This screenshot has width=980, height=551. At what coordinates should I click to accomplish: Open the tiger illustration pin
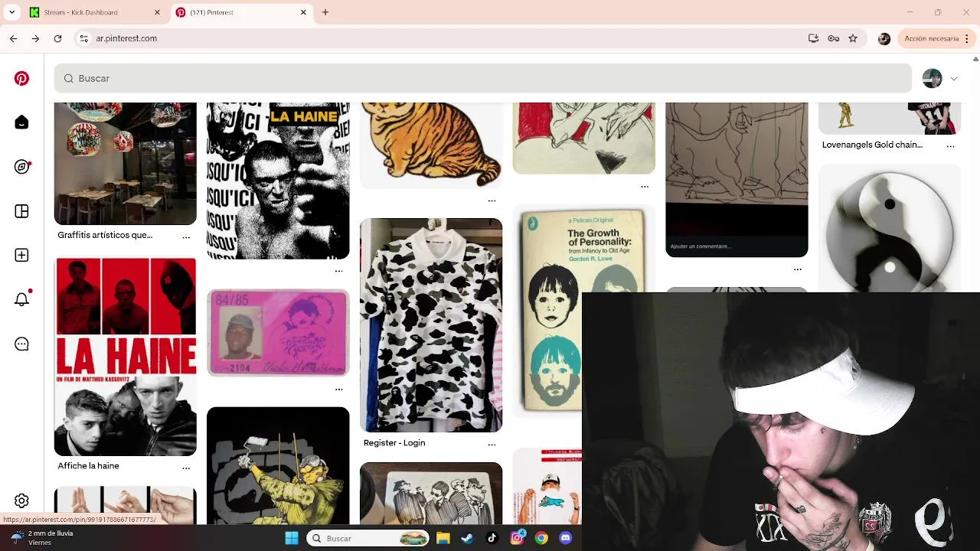pyautogui.click(x=431, y=145)
